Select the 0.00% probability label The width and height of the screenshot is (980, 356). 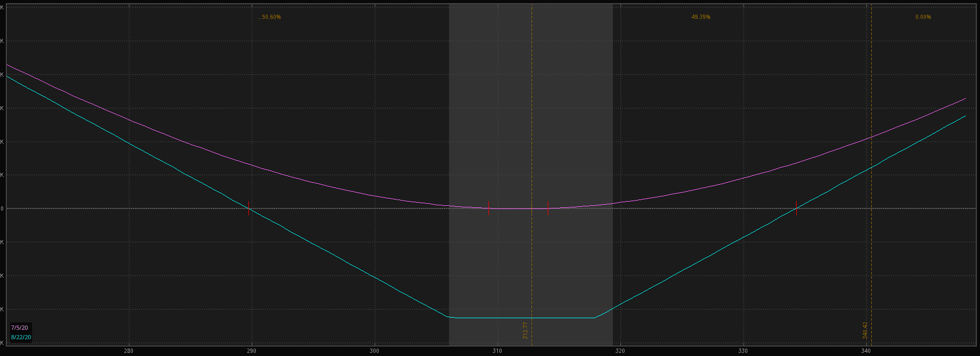[923, 17]
